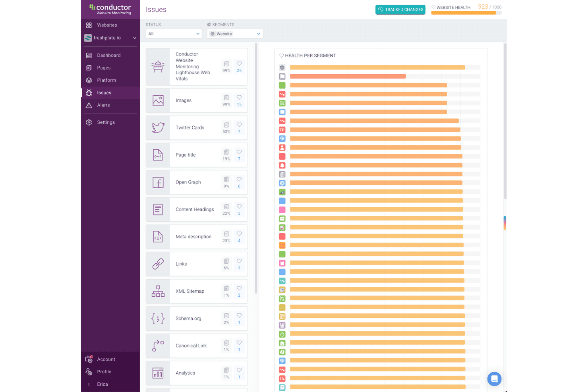Click the Conductor Website Monitoring logo
The height and width of the screenshot is (392, 588).
pyautogui.click(x=110, y=10)
